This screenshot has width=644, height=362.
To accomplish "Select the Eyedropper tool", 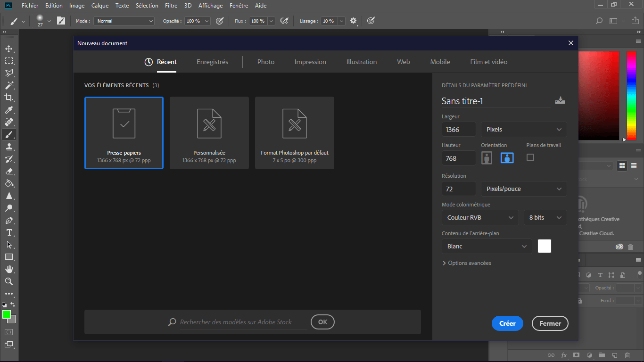I will tap(8, 110).
